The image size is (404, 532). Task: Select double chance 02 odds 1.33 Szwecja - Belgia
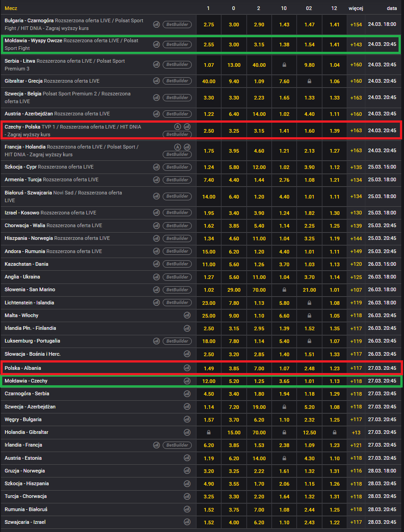coord(309,98)
